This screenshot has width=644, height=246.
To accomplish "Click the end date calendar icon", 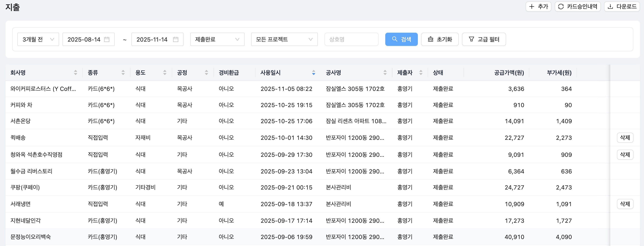I will pyautogui.click(x=176, y=39).
